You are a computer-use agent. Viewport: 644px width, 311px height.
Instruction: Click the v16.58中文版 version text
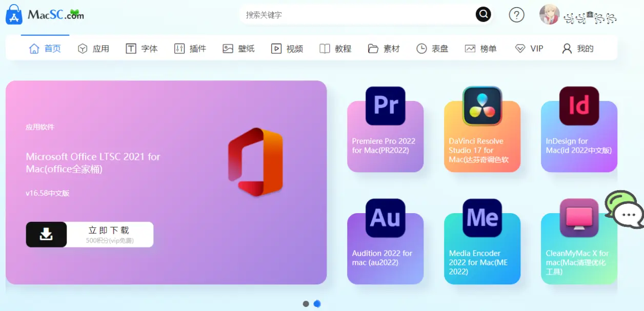[48, 193]
